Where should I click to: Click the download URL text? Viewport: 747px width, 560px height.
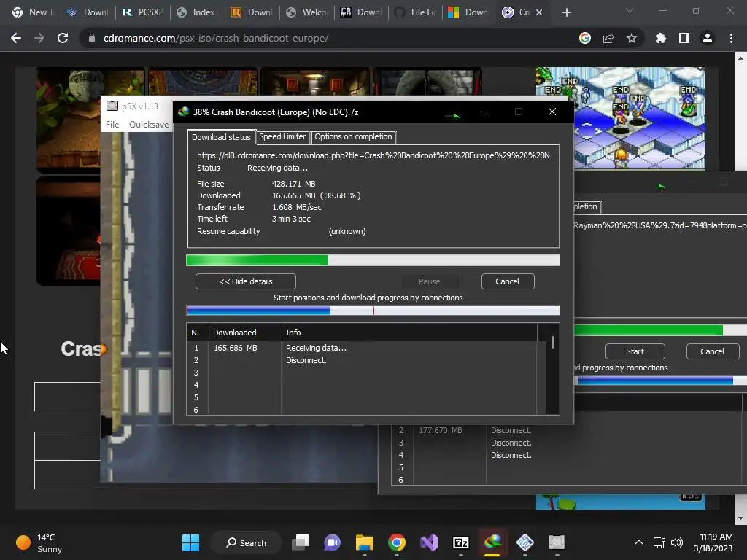pos(373,155)
